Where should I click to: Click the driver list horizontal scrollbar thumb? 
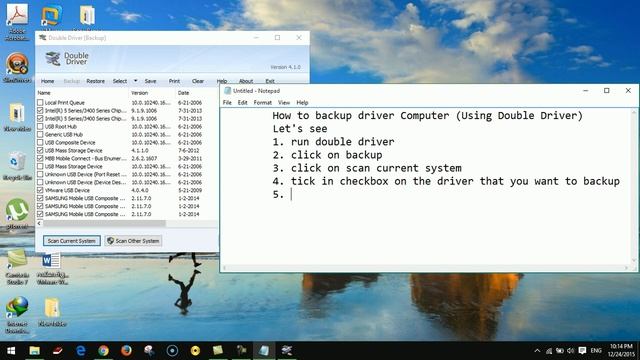[x=104, y=223]
